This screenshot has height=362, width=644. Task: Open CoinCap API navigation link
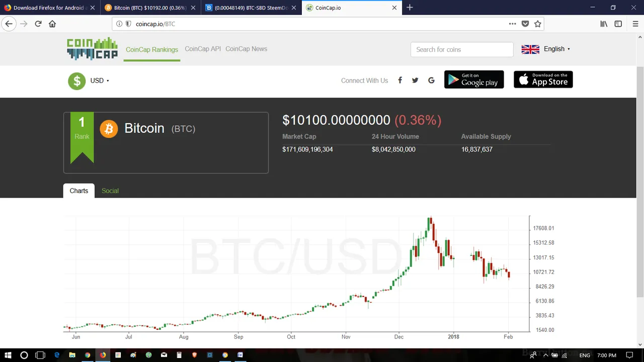coord(203,49)
